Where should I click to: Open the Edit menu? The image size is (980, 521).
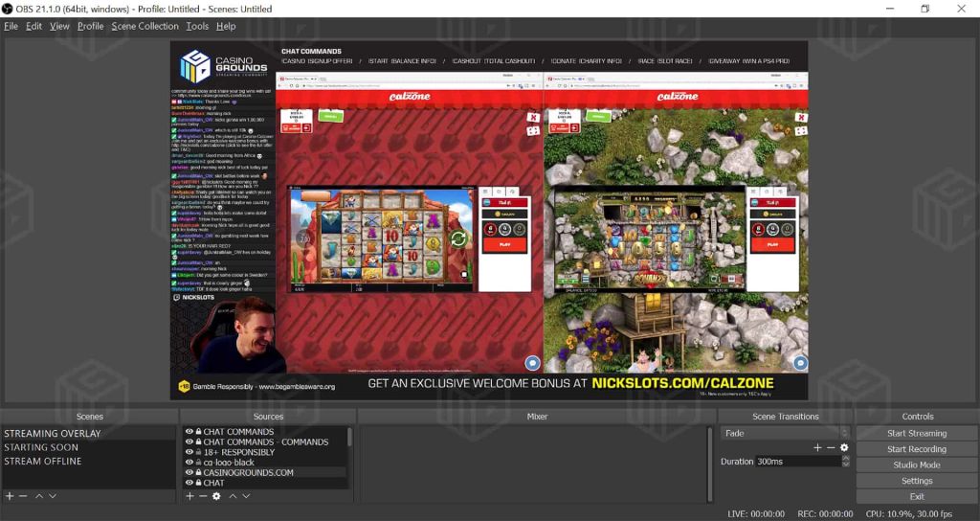click(x=33, y=26)
